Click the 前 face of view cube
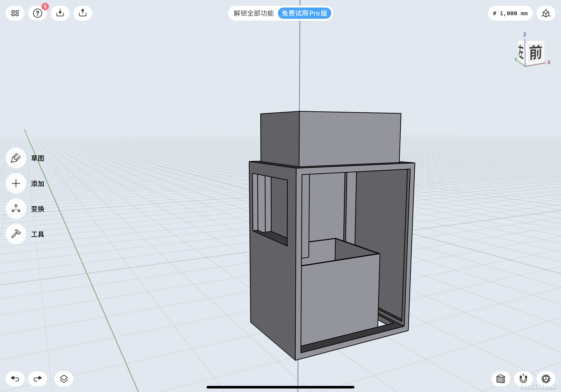 click(536, 52)
